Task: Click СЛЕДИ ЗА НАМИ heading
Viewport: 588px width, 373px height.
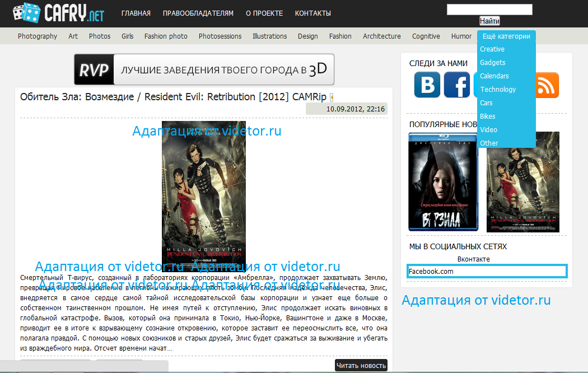Action: tap(438, 63)
